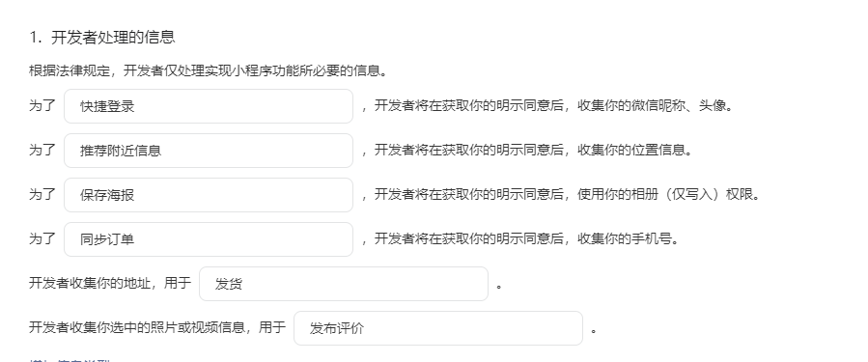868x362 pixels.
Task: Click the 快捷登录 input field
Action: coord(209,106)
